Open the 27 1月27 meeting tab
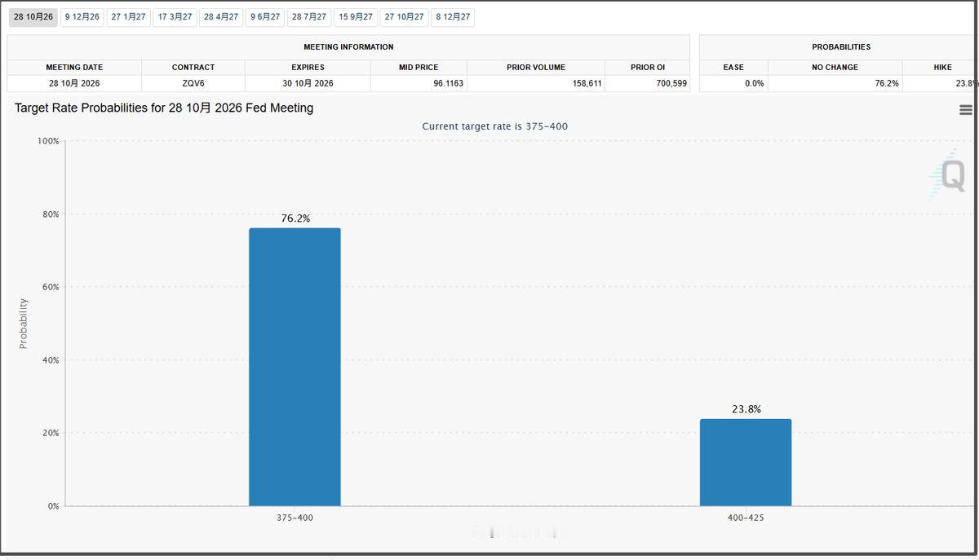 (x=129, y=17)
